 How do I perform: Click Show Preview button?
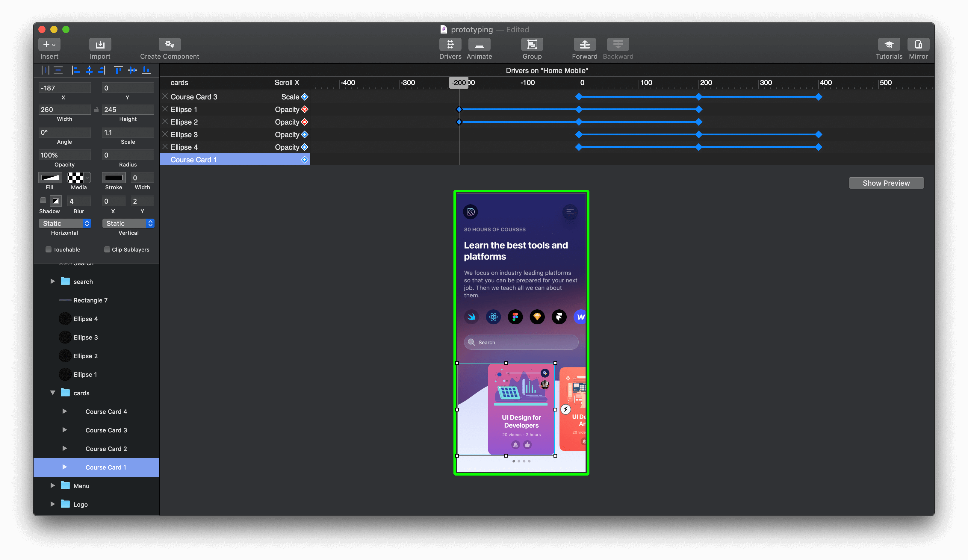886,183
